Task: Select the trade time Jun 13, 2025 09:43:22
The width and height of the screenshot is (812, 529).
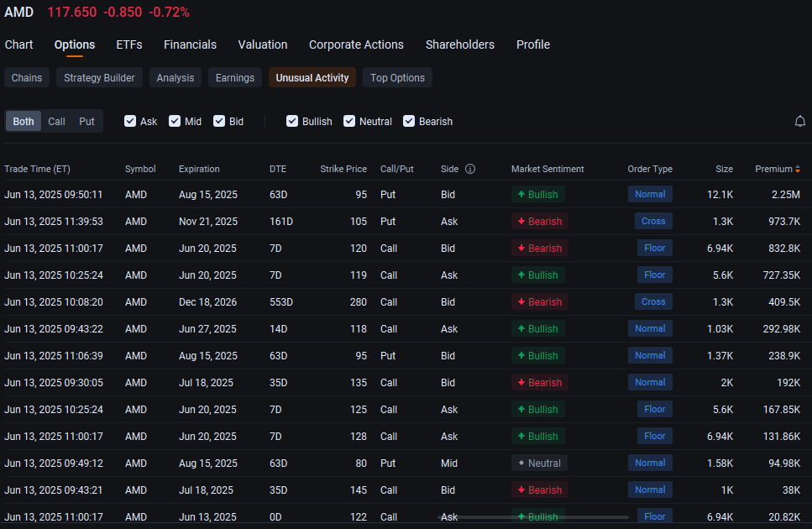Action: tap(54, 328)
